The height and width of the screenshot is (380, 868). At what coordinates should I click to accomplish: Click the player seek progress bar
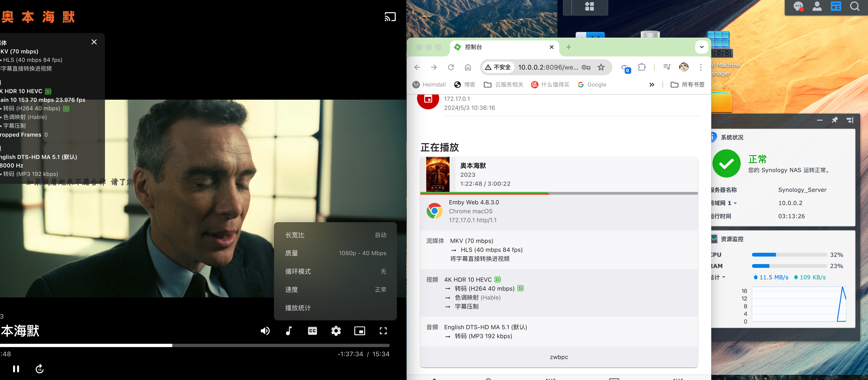tap(195, 345)
